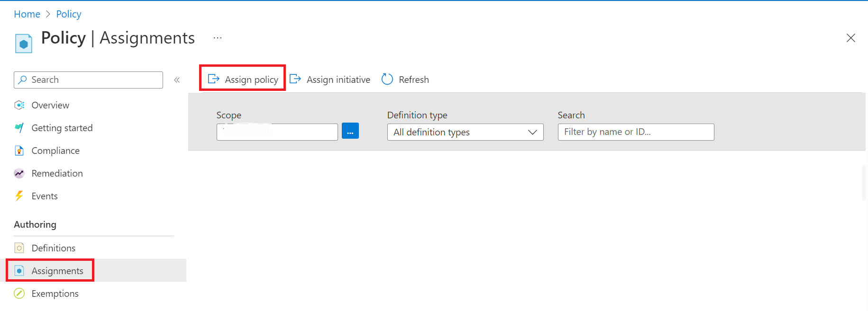
Task: Click the Overview icon in sidebar
Action: pos(19,105)
